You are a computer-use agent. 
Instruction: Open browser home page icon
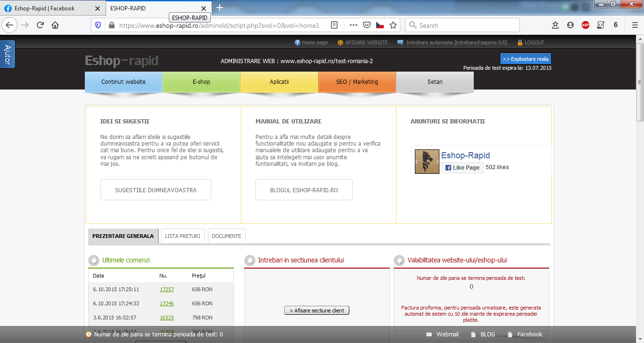click(x=55, y=25)
